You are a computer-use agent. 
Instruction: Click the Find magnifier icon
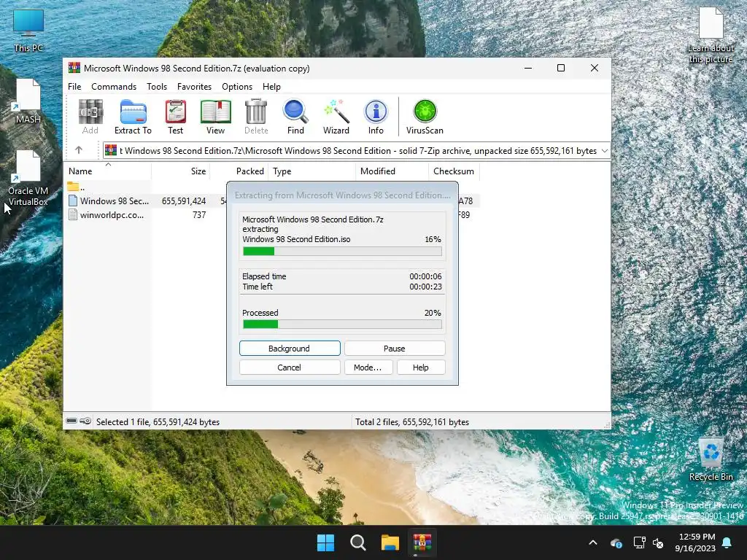click(x=295, y=112)
